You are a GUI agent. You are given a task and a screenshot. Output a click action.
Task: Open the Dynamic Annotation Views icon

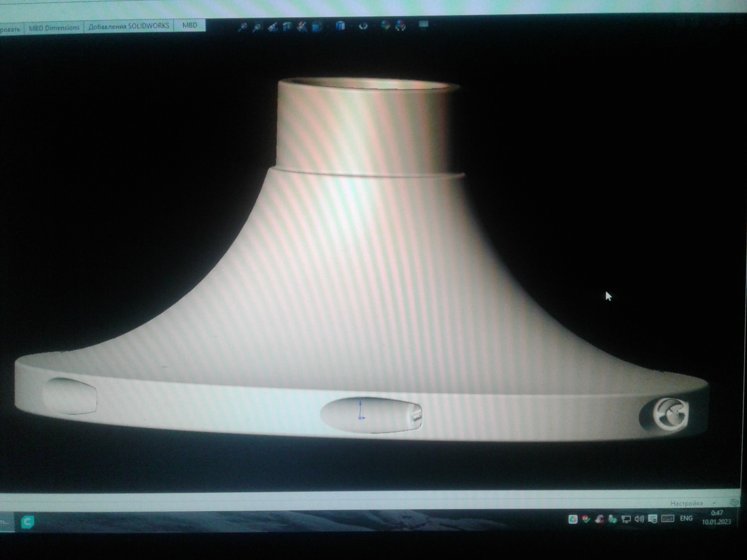(302, 27)
